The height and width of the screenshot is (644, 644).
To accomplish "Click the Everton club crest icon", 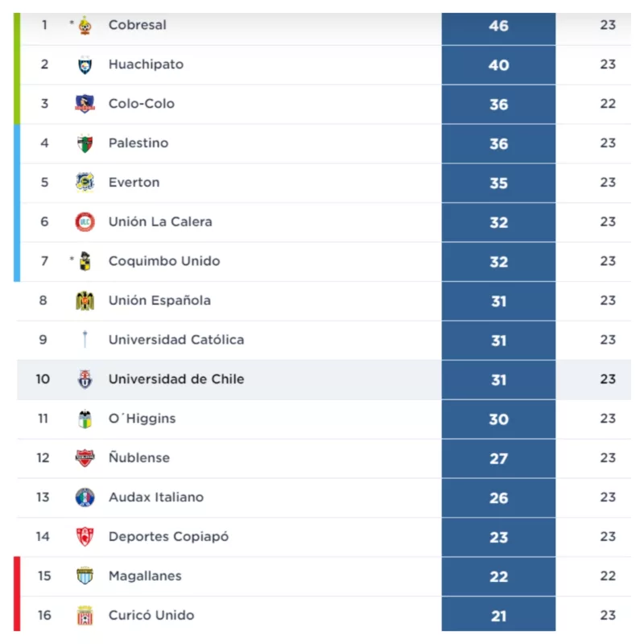I will point(85,183).
